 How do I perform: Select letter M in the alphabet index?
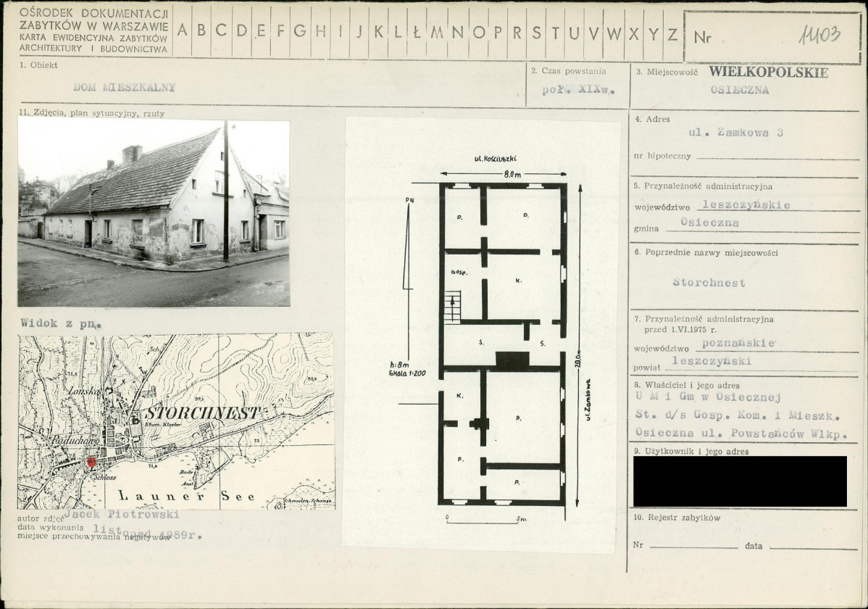point(438,33)
